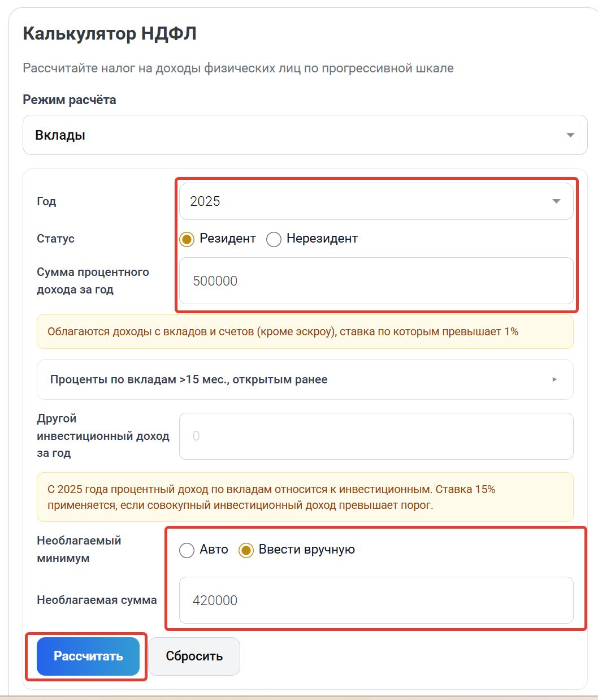
Task: Click the Калькулятор НДФЛ heading
Action: tap(110, 34)
